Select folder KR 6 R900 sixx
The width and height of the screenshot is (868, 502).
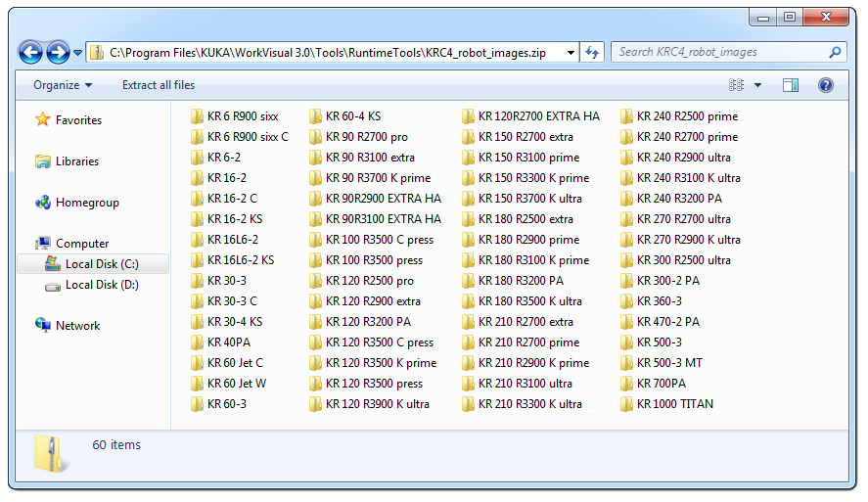[x=234, y=116]
